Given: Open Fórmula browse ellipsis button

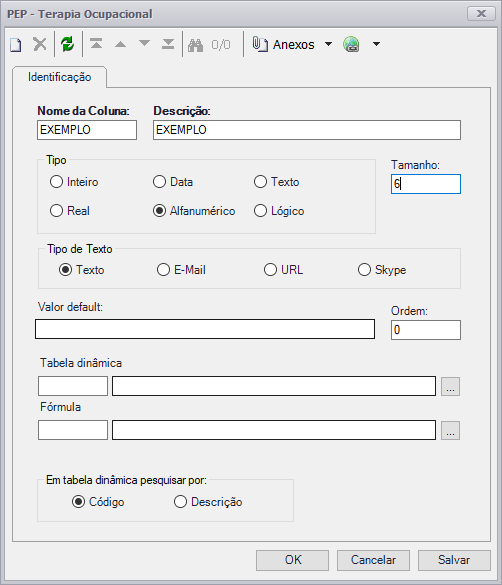Looking at the screenshot, I should click(451, 430).
